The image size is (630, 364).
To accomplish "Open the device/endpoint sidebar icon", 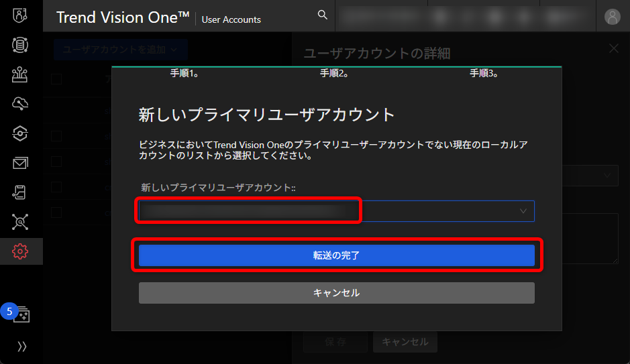I will (19, 192).
